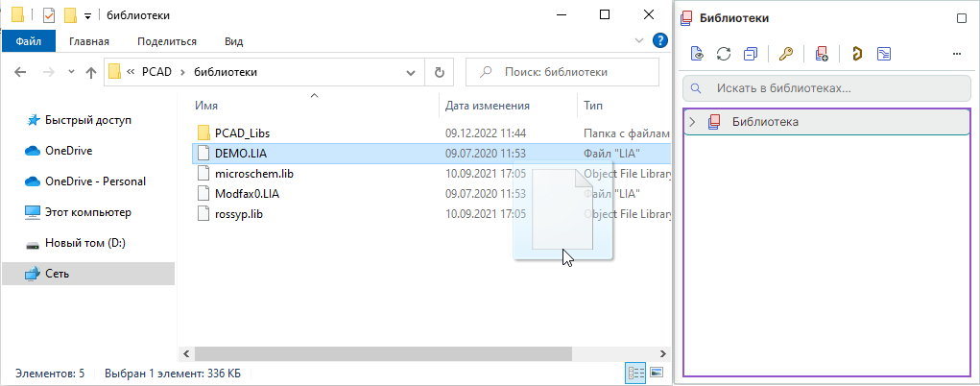
Task: Select the PCAD_Libs folder
Action: coord(242,133)
